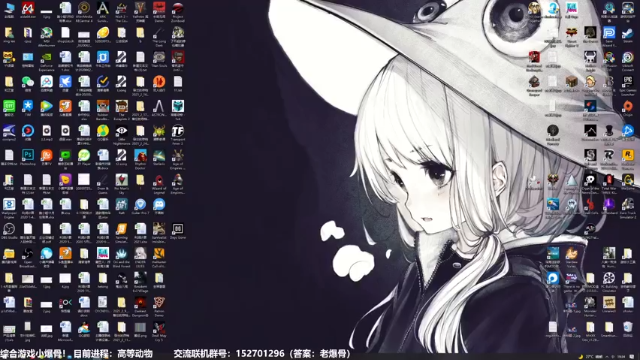Launch the Medieval Dynasty shortcut

[x=553, y=134]
